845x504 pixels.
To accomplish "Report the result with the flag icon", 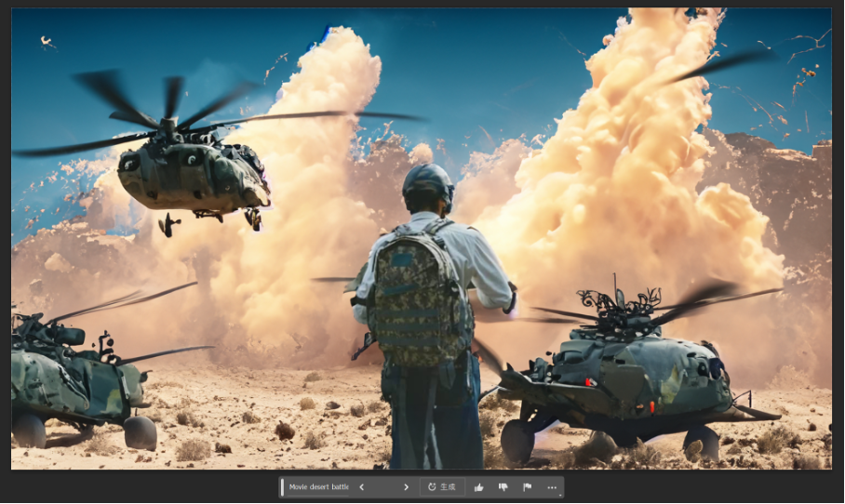I will (x=527, y=487).
